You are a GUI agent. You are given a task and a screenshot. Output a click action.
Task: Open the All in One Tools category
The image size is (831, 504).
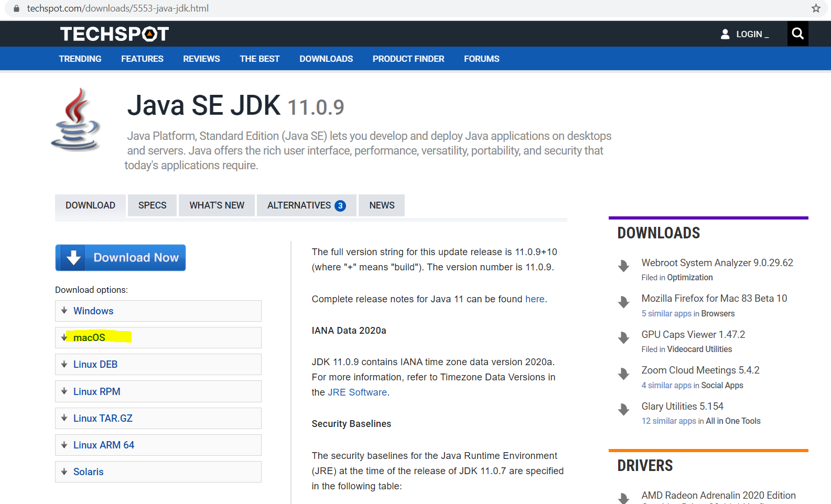point(733,421)
